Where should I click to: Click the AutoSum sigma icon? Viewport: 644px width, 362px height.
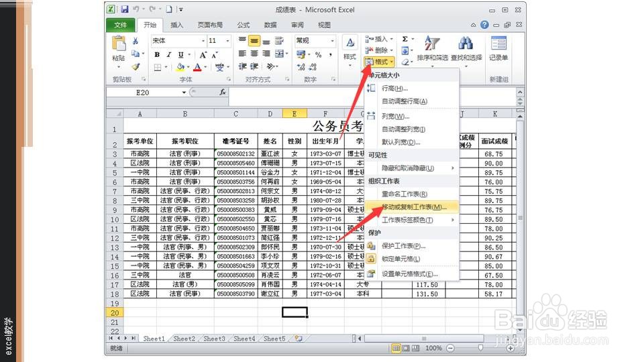tap(405, 39)
